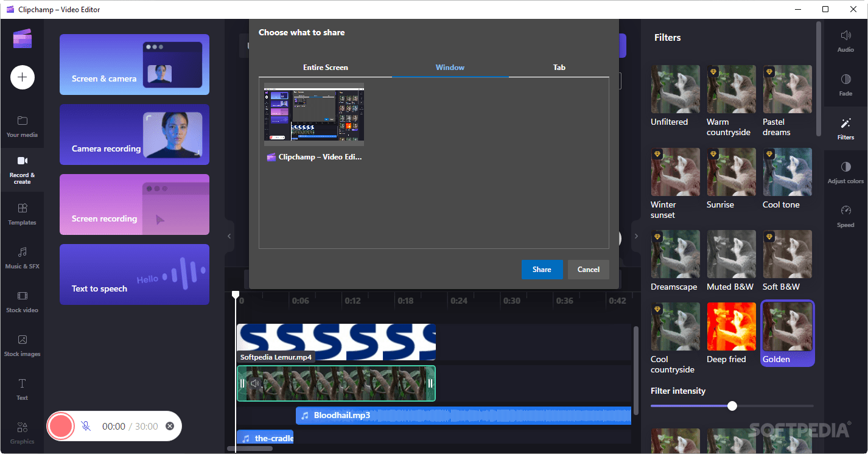Click Filters panel vertical scrollbar
The image size is (868, 454).
(819, 79)
